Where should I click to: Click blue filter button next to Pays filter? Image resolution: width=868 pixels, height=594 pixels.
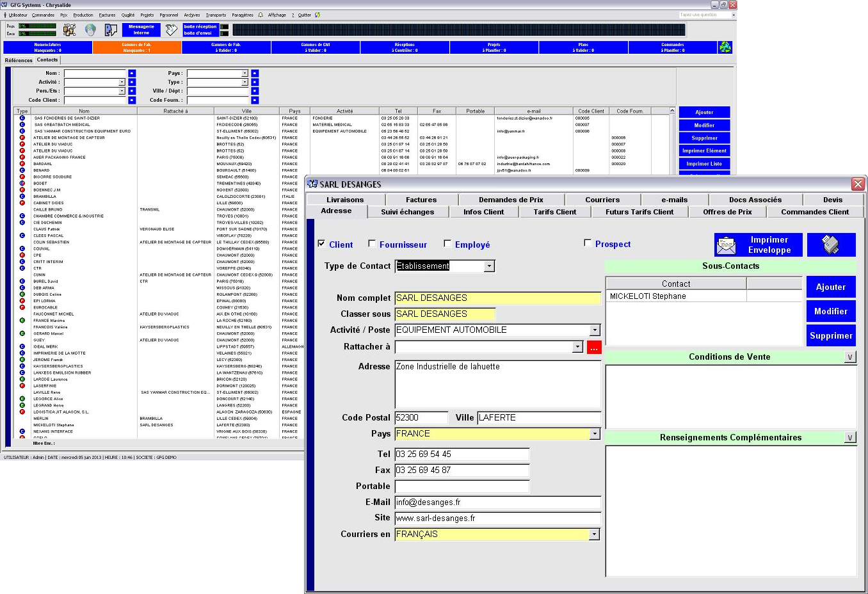[x=255, y=74]
